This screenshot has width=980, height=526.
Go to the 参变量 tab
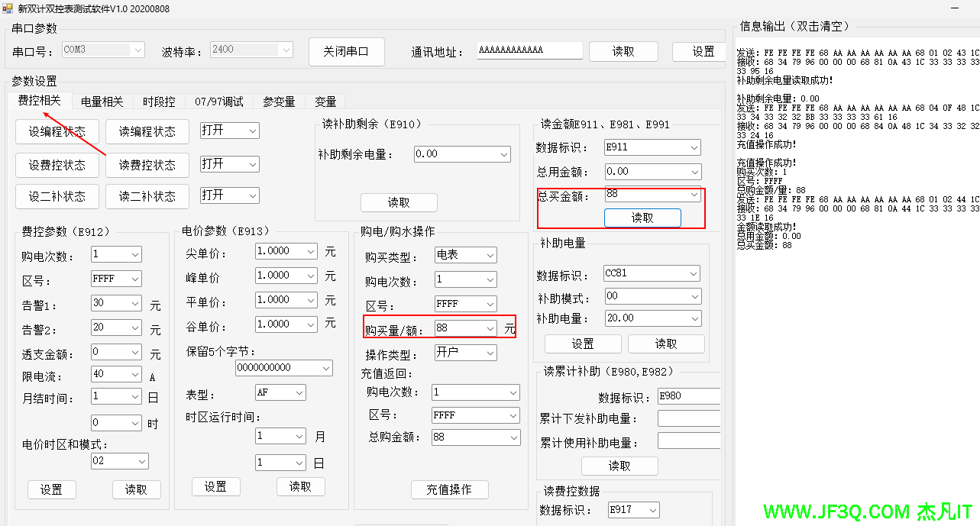click(279, 102)
